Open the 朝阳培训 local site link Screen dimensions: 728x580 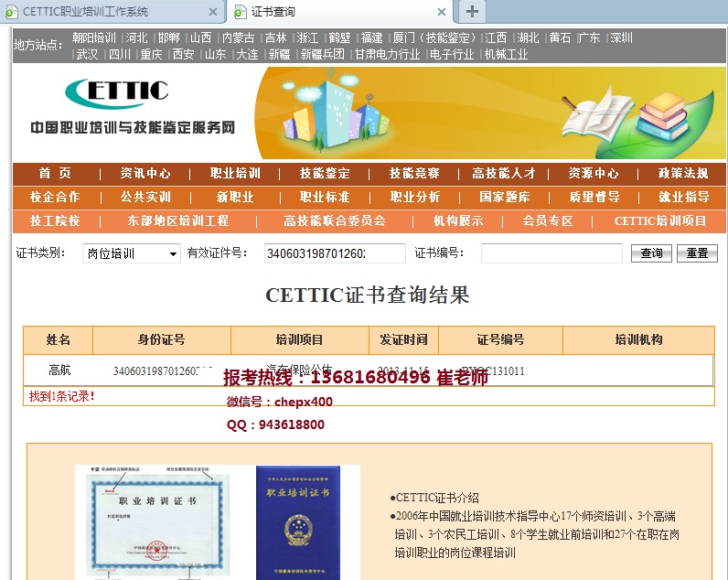[94, 38]
